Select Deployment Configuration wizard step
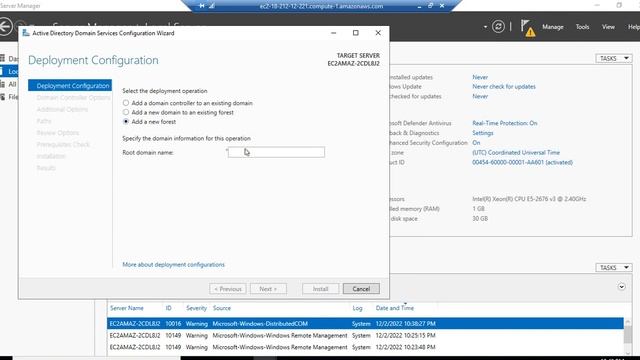Viewport: 640px width, 360px height. click(70, 85)
